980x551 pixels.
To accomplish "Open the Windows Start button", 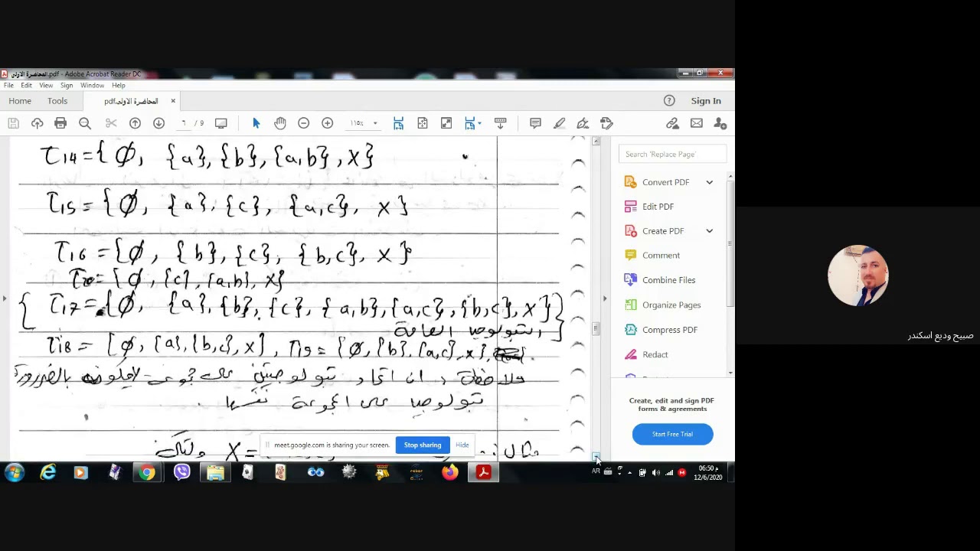I will point(14,473).
